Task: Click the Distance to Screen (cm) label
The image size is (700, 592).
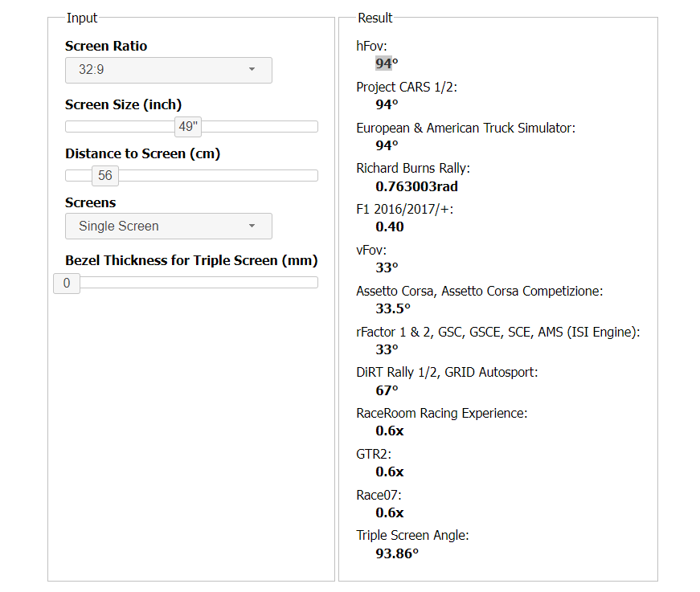Action: click(143, 154)
